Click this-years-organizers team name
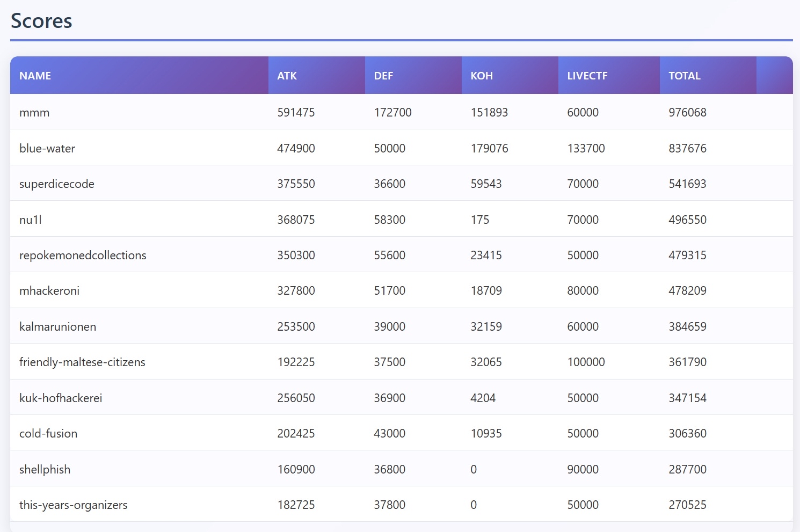The width and height of the screenshot is (800, 532). [x=74, y=505]
